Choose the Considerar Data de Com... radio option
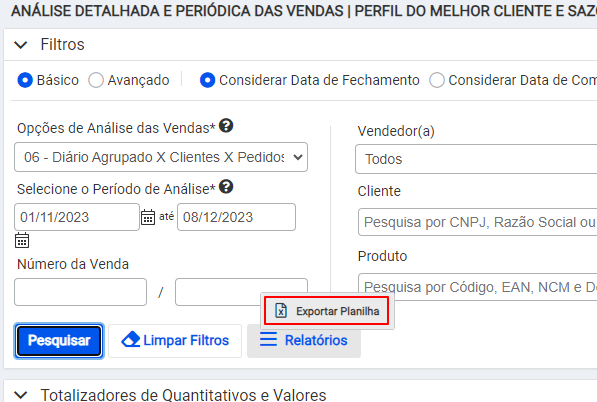597x402 pixels. [437, 80]
